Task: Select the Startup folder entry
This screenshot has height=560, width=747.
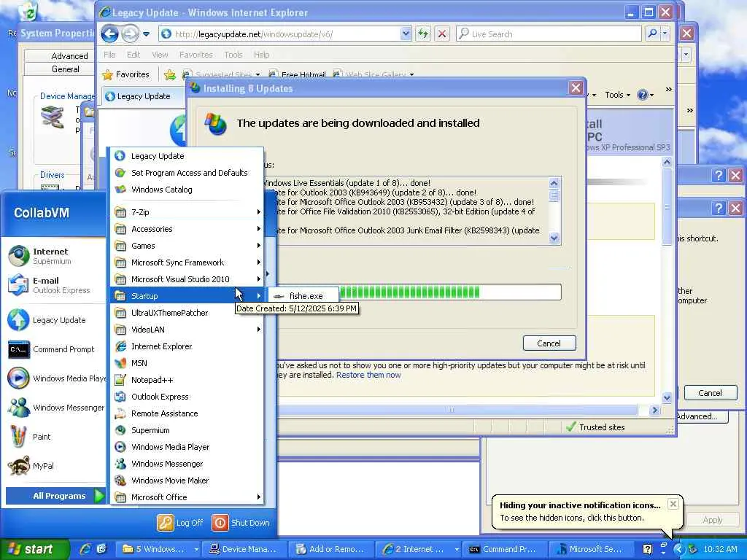Action: [x=187, y=296]
